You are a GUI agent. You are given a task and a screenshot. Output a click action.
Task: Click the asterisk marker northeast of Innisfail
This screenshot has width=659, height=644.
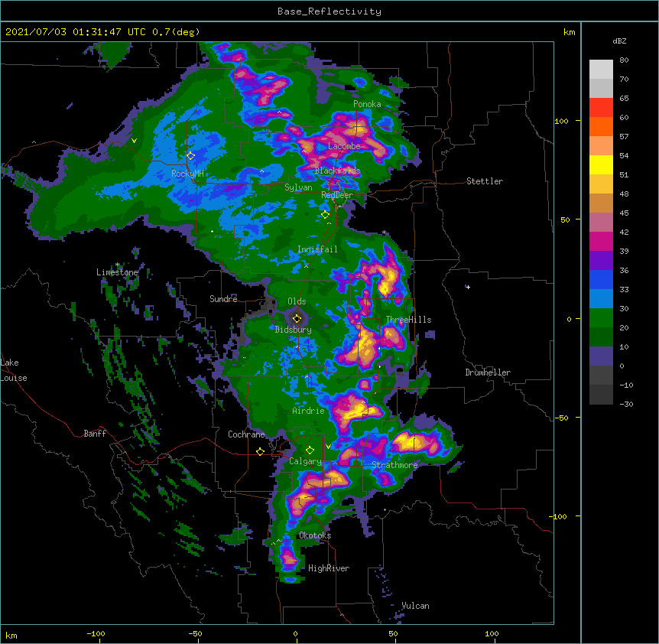click(x=384, y=233)
